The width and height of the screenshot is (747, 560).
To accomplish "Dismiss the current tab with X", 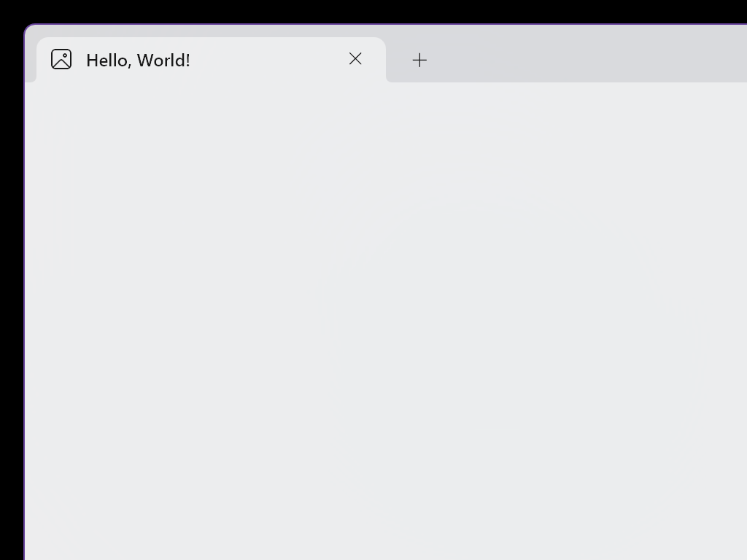I will tap(355, 59).
